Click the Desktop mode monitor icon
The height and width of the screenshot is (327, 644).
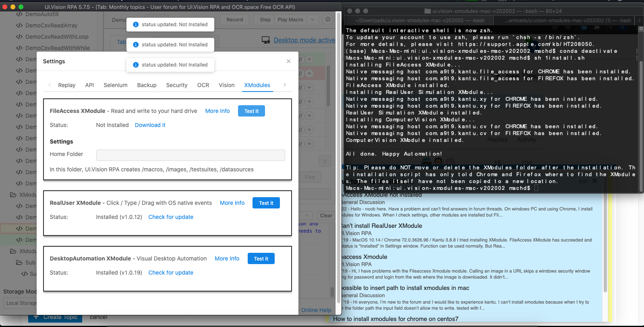266,40
